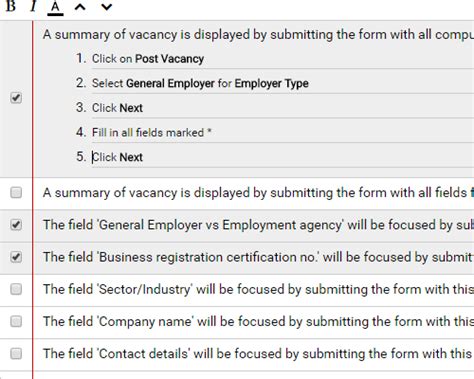The height and width of the screenshot is (379, 474).
Task: Tick the 'Company name' field checkbox
Action: [x=16, y=321]
